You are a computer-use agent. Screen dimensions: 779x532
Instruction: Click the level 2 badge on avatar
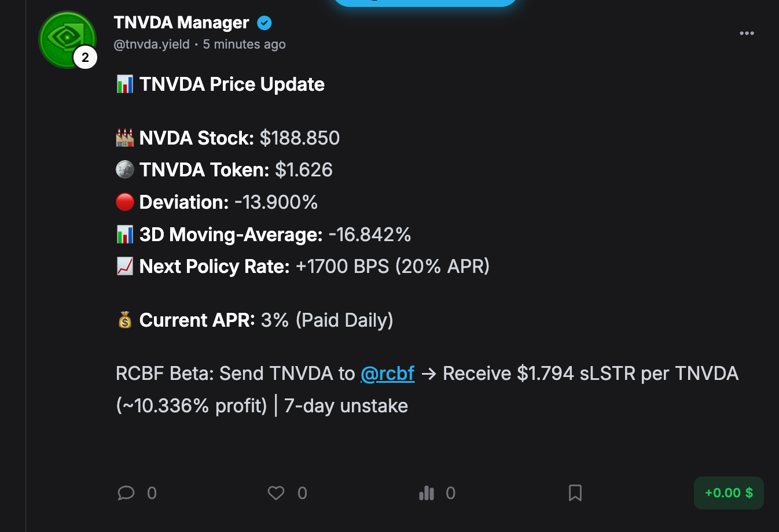pos(85,57)
